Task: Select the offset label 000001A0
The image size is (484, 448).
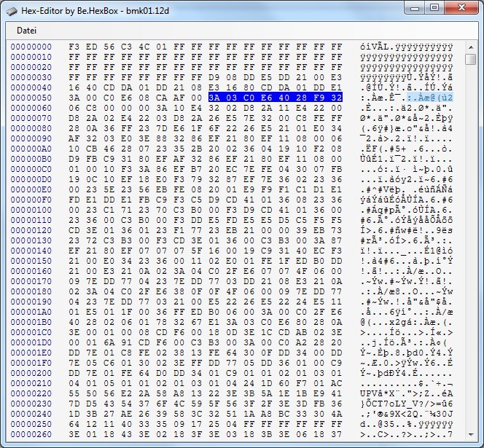Action: tap(31, 312)
